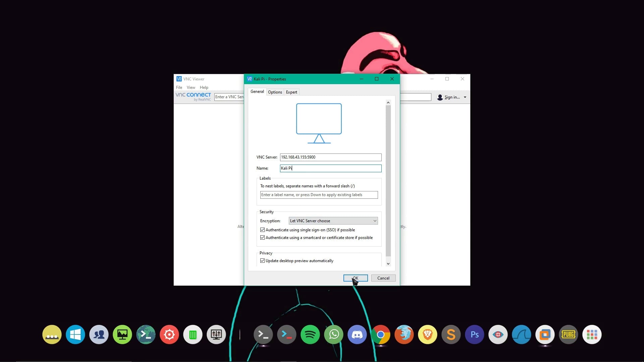The height and width of the screenshot is (362, 644).
Task: Open the yellow keyboard dock icon
Action: pyautogui.click(x=52, y=335)
